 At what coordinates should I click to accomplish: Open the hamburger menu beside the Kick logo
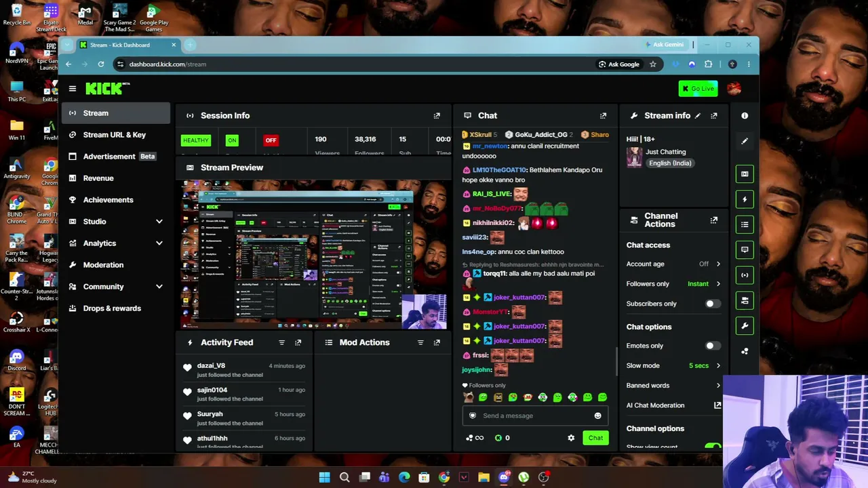click(x=73, y=89)
